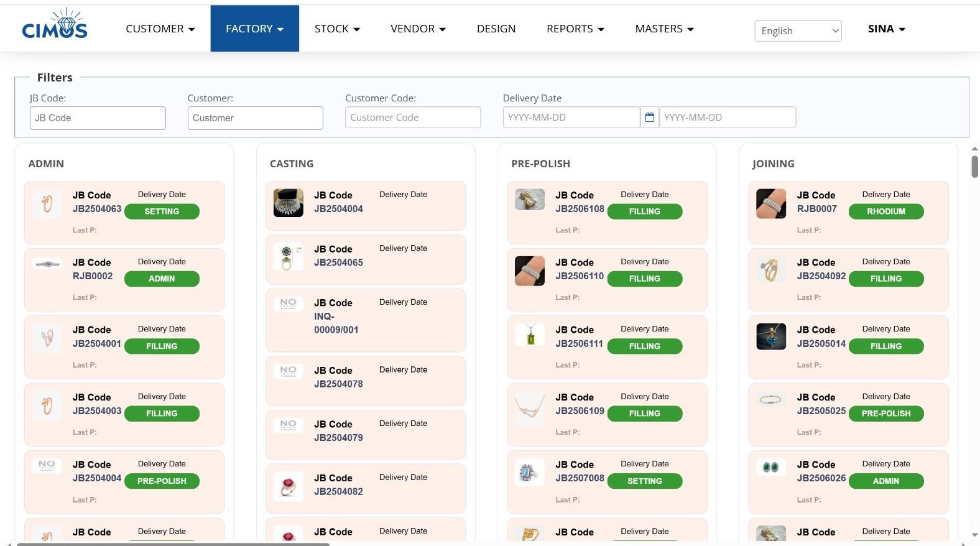The height and width of the screenshot is (546, 980).
Task: Open blue stone ring thumbnail JB2507008
Action: [x=530, y=473]
